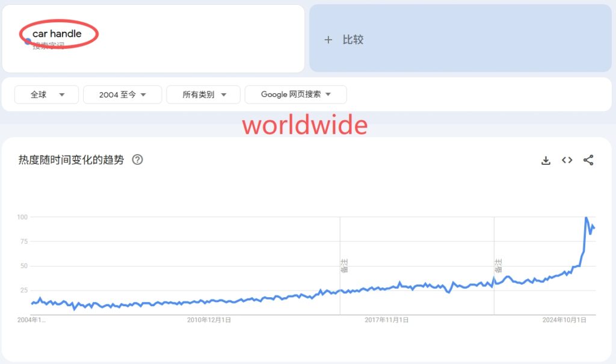Image resolution: width=616 pixels, height=364 pixels.
Task: Click the trend line peak at 100
Action: point(587,217)
